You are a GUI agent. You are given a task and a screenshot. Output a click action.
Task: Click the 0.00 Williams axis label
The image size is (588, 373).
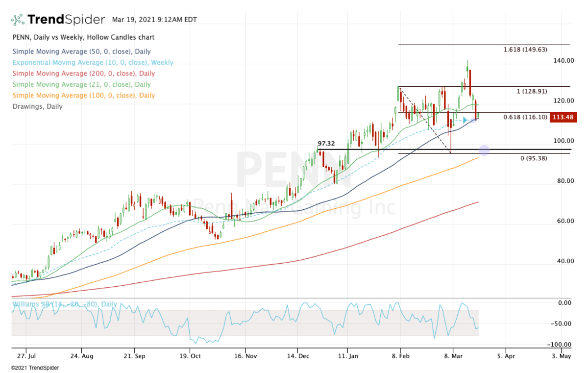(x=565, y=303)
